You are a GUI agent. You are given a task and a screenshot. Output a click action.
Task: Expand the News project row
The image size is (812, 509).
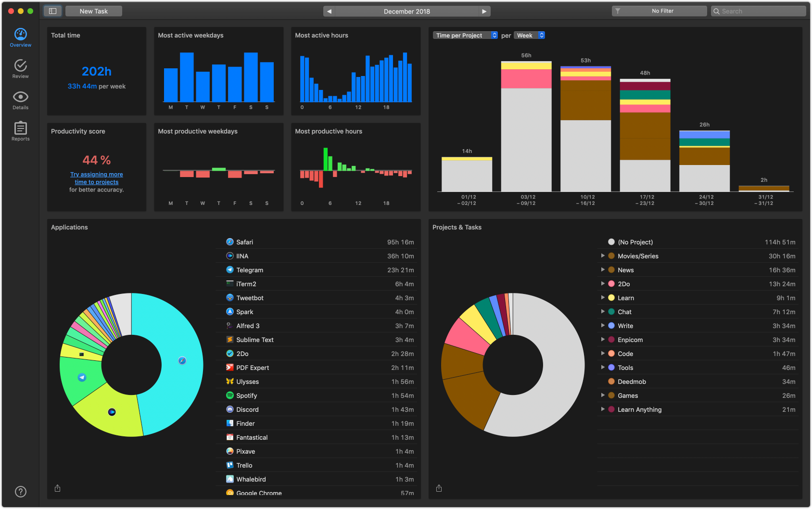coord(603,270)
